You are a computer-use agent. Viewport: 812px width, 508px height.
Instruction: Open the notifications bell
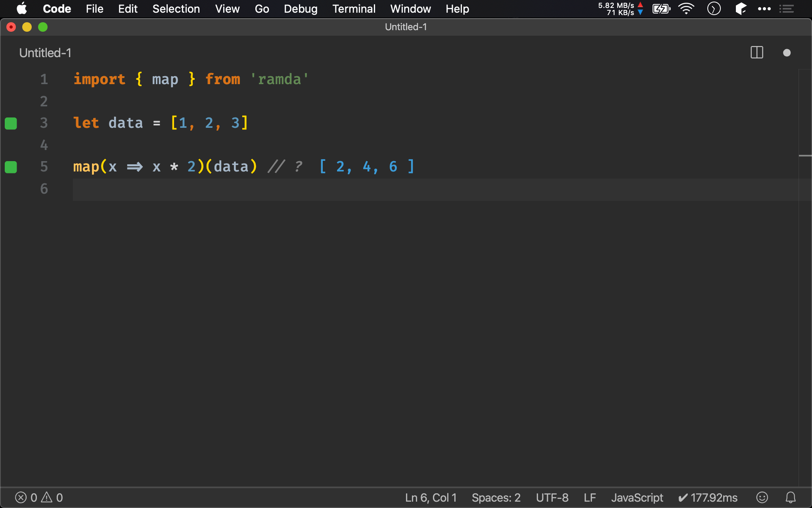point(791,497)
